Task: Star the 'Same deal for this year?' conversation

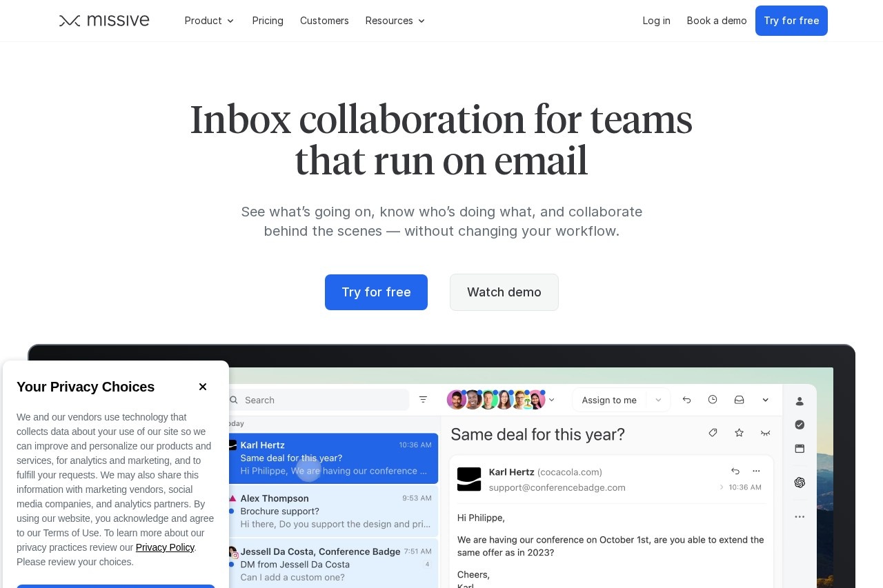Action: point(739,433)
